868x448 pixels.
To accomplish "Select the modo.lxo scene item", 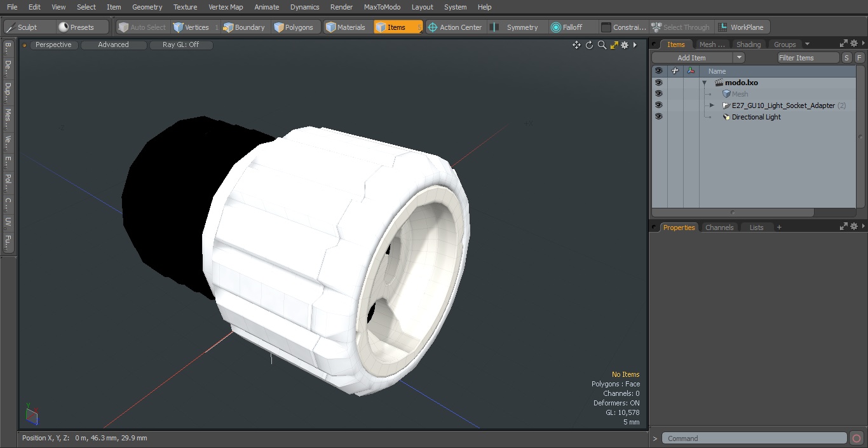I will (742, 83).
